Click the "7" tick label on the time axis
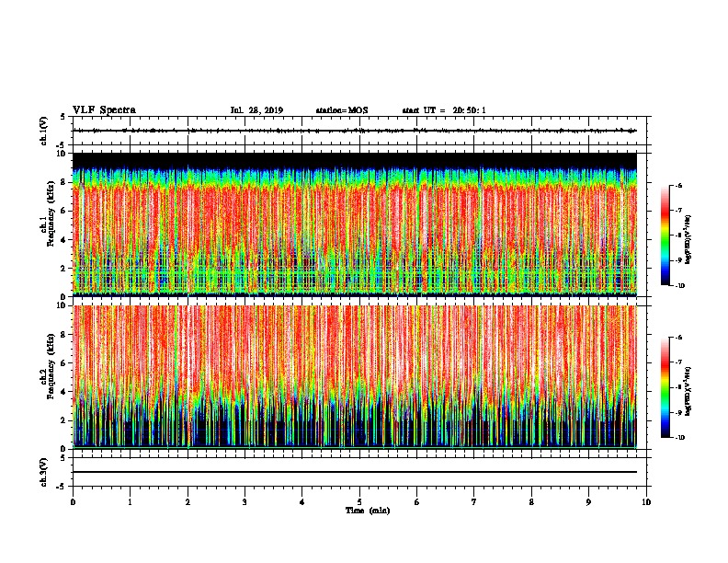This screenshot has height=563, width=728. [474, 502]
